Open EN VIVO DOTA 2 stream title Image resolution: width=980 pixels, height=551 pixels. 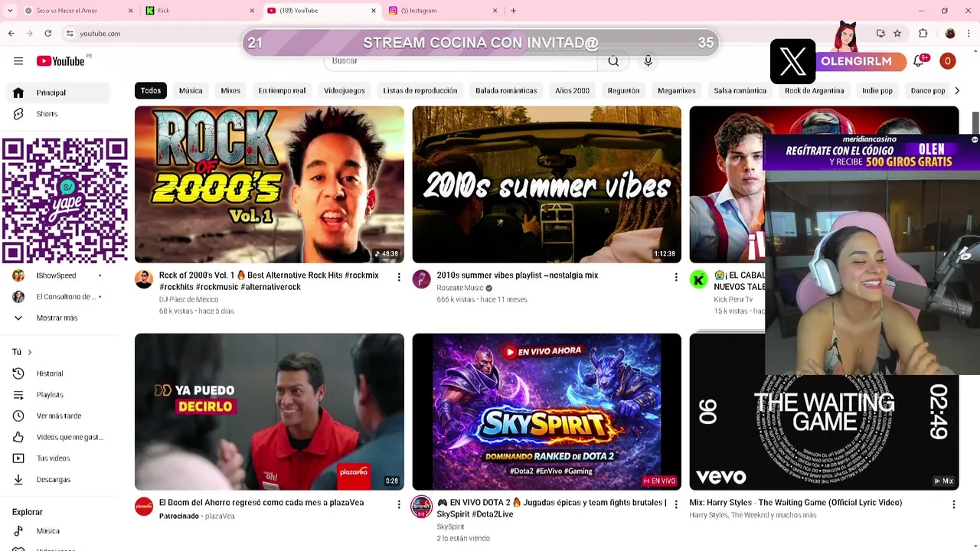pos(551,508)
